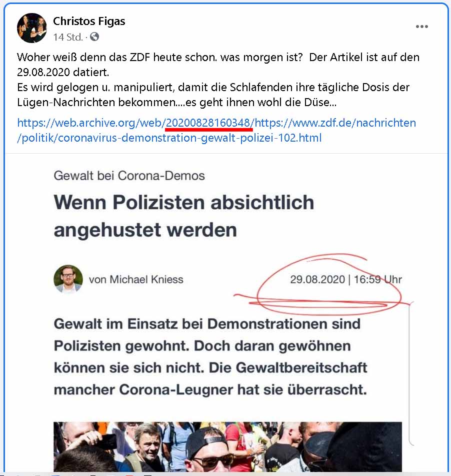Click the man with sunglasses in the photo
The image size is (451, 476).
tap(210, 449)
